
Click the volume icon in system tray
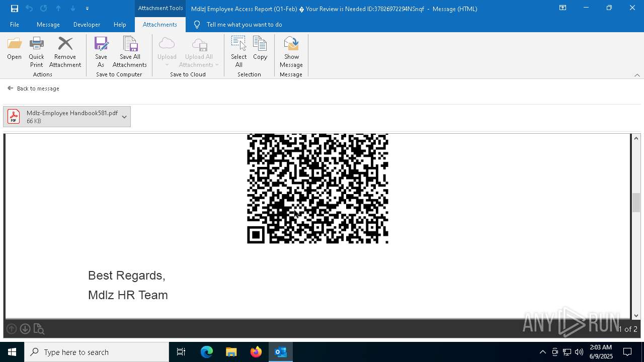click(579, 352)
